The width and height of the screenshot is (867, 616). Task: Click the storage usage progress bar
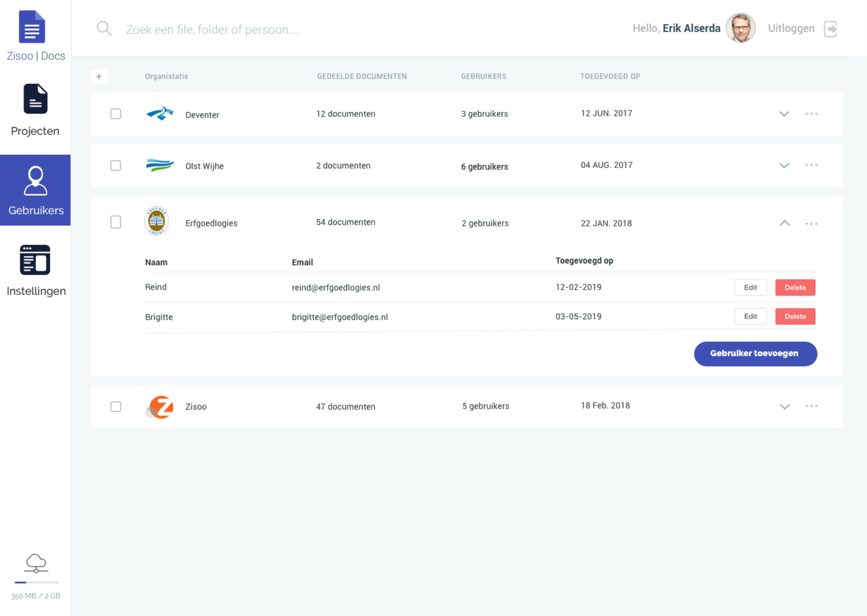click(36, 583)
